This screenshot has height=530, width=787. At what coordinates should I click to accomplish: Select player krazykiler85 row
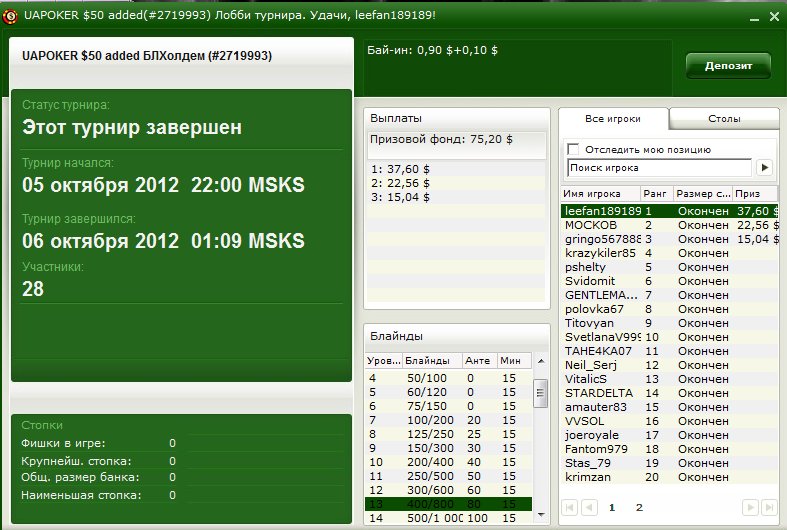pos(670,253)
